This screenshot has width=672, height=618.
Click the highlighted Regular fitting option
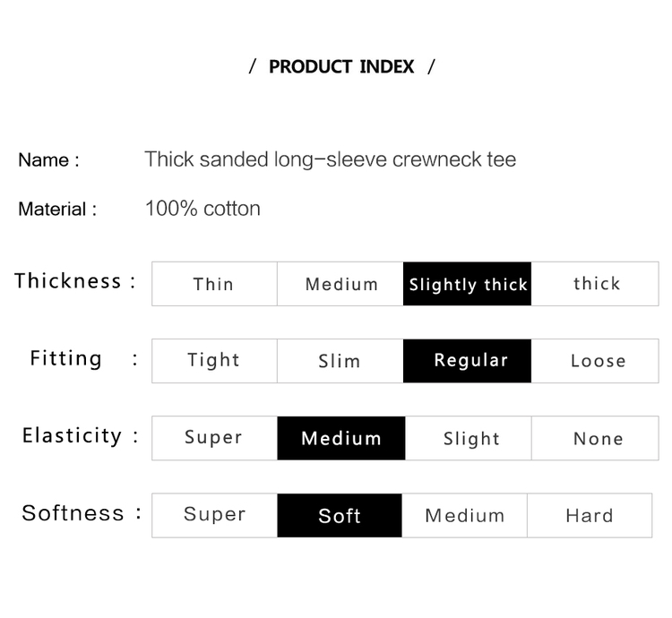(x=467, y=361)
